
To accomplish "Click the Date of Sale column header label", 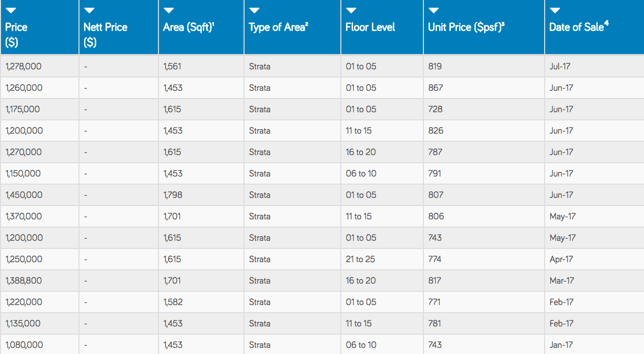I will pos(579,27).
